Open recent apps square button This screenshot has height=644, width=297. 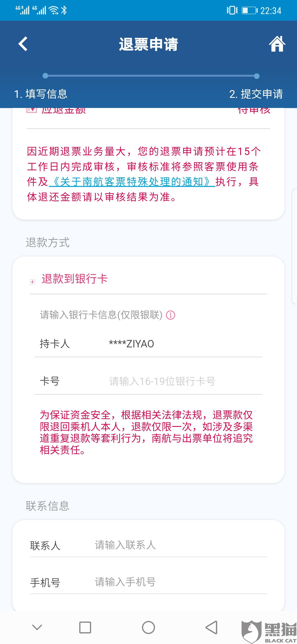click(x=85, y=627)
